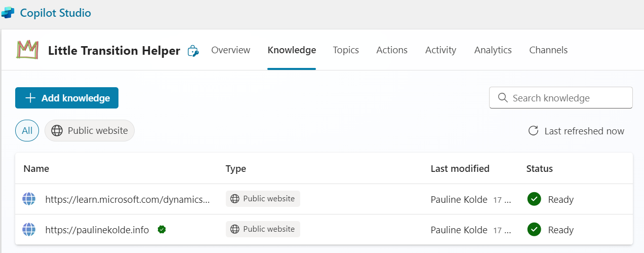Click the globe icon of the paulinekolde.info row
The height and width of the screenshot is (253, 644).
click(x=29, y=230)
